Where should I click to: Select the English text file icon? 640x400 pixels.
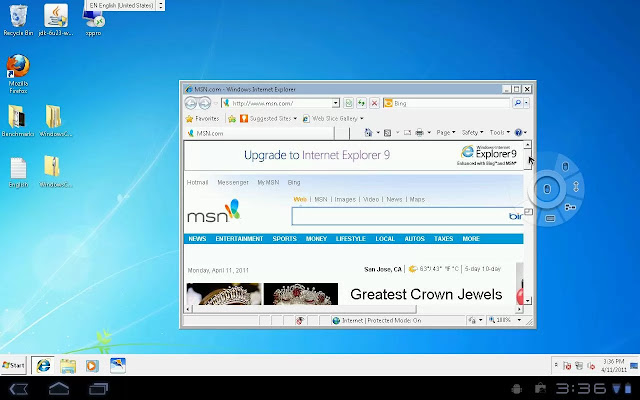point(18,172)
